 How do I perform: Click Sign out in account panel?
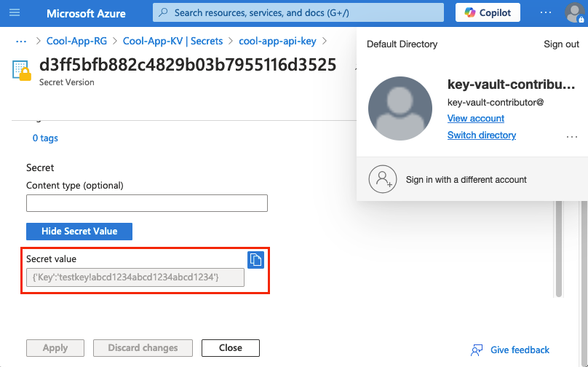561,44
